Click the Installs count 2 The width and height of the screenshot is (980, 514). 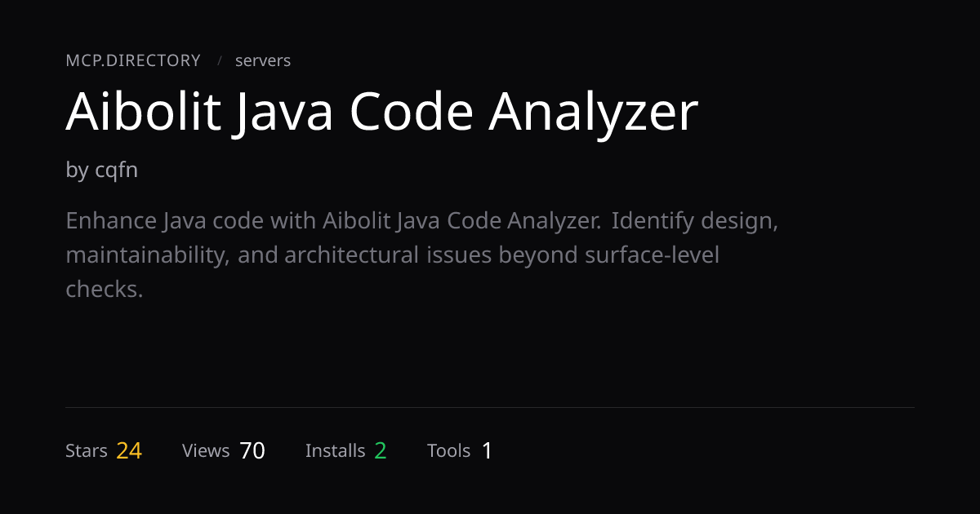point(381,450)
